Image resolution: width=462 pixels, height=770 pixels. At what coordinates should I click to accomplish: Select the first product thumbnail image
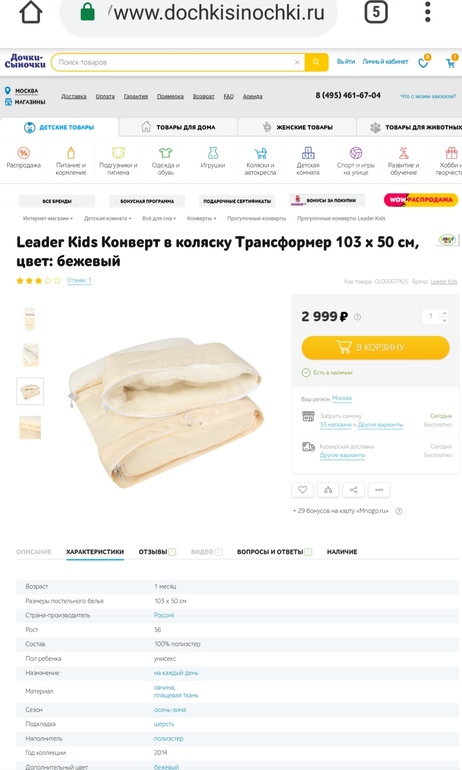tap(30, 318)
